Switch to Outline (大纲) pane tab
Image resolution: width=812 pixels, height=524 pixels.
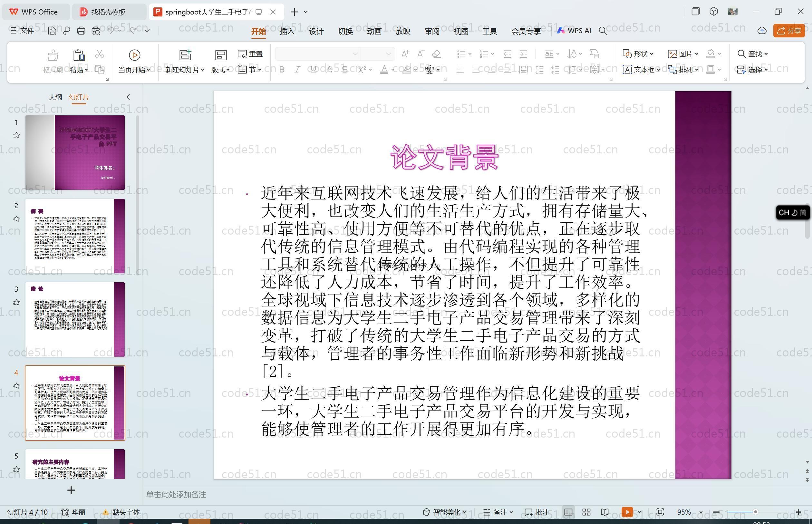(55, 97)
